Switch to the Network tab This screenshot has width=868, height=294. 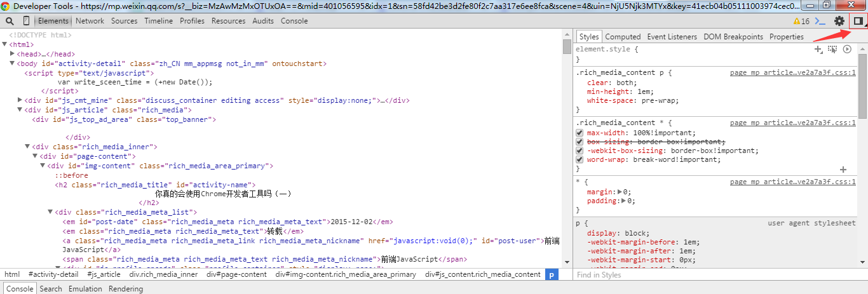[x=90, y=21]
